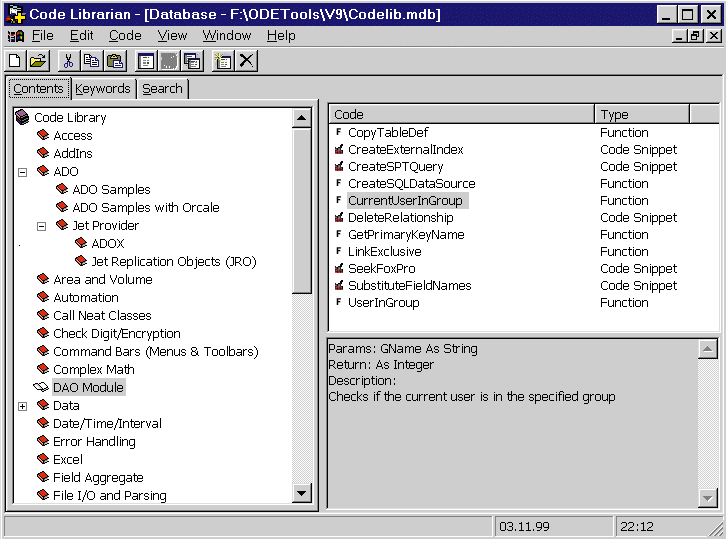Click the new item sparkle toolbar icon
Viewport: 726px width, 539px height.
[x=223, y=61]
